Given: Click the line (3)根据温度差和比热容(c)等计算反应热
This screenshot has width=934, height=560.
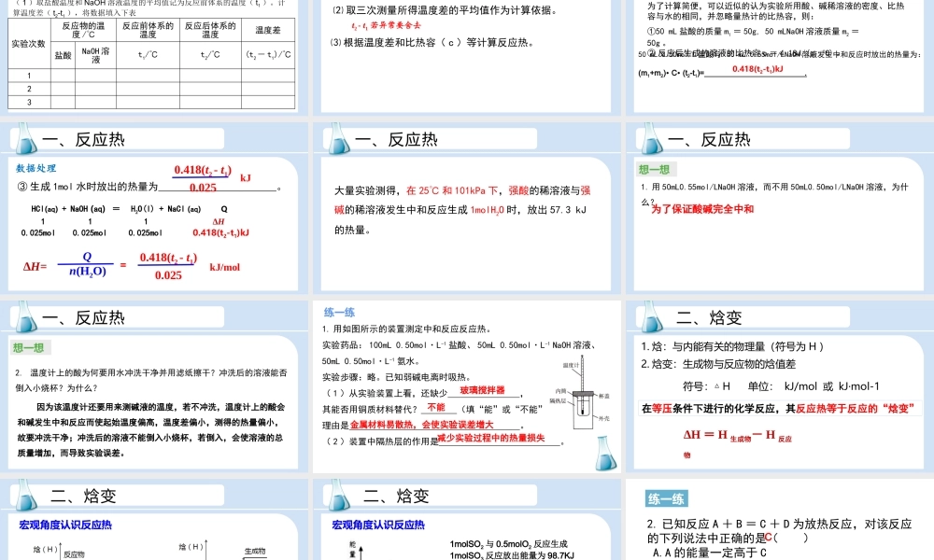Looking at the screenshot, I should (434, 43).
